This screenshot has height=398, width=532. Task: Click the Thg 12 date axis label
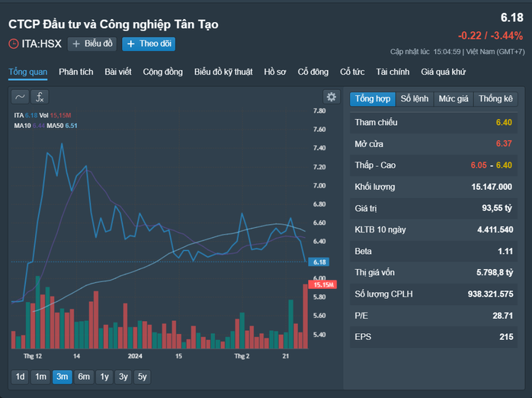(x=33, y=356)
